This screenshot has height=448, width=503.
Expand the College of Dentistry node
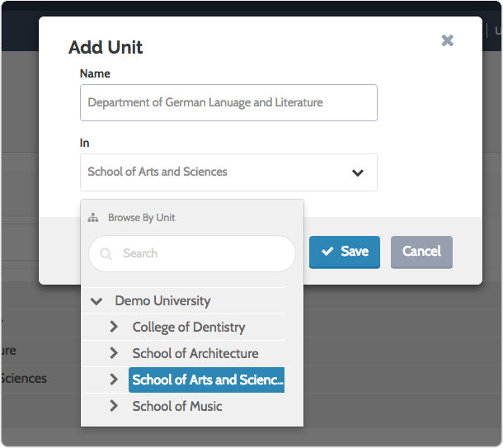coord(115,328)
